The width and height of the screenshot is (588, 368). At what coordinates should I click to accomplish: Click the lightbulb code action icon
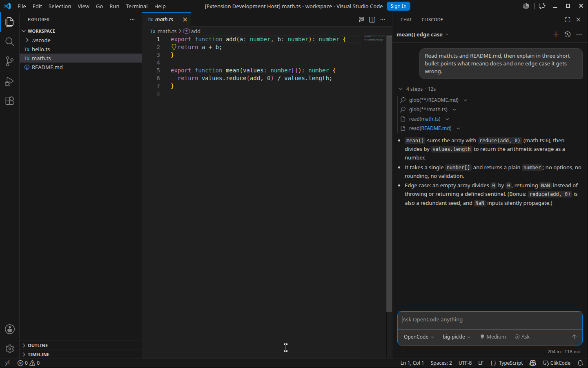coord(174,47)
